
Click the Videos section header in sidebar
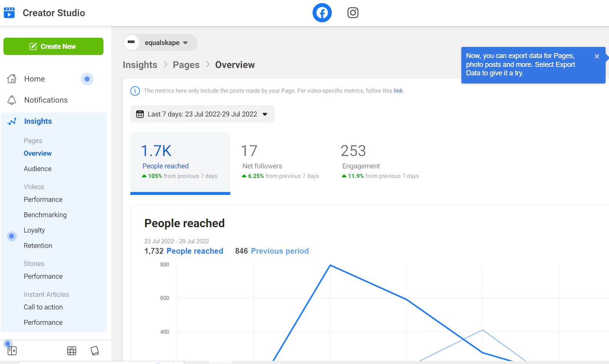(x=34, y=187)
